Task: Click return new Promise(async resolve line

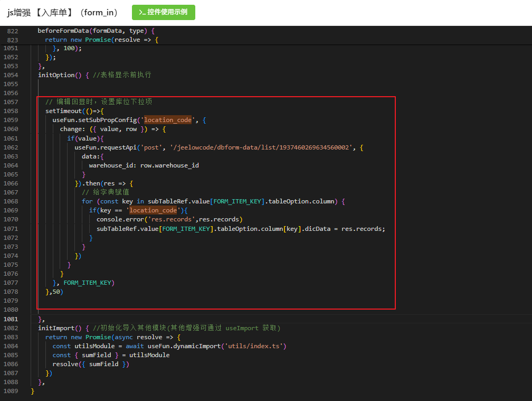Action: [113, 337]
